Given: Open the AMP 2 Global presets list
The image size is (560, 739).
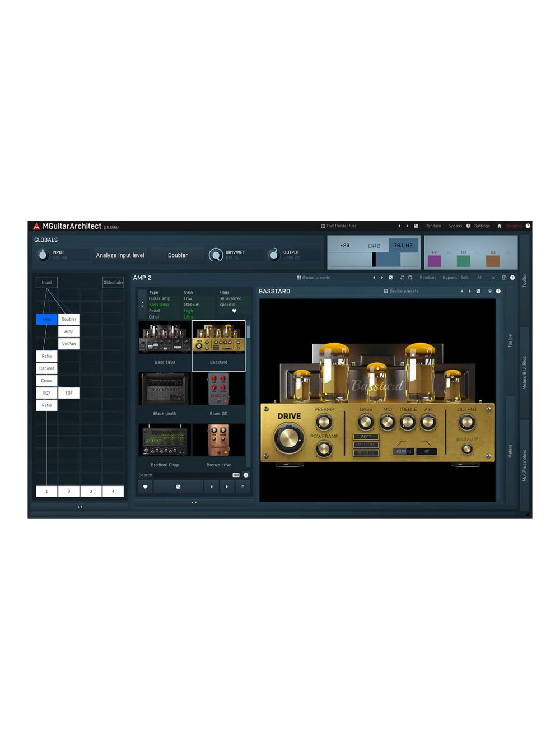Looking at the screenshot, I should point(314,278).
